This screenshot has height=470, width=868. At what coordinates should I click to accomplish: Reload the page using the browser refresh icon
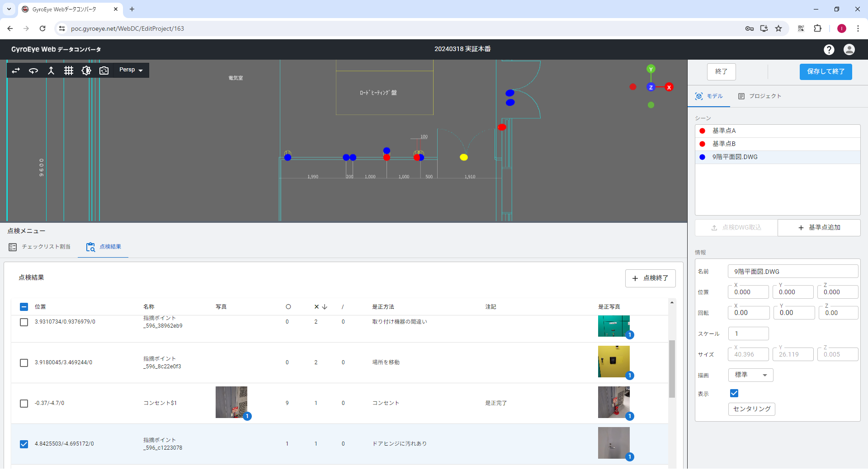(42, 28)
